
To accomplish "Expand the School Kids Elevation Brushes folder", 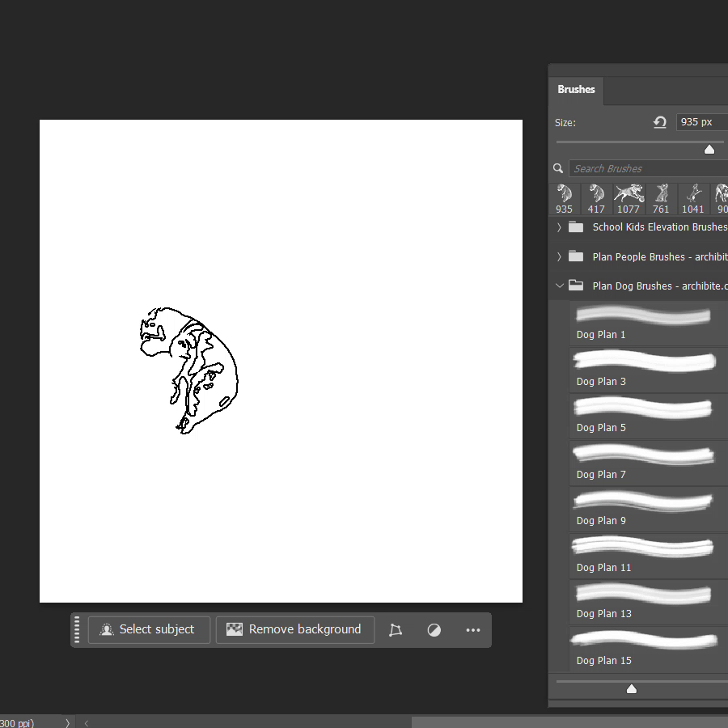I will tap(559, 227).
